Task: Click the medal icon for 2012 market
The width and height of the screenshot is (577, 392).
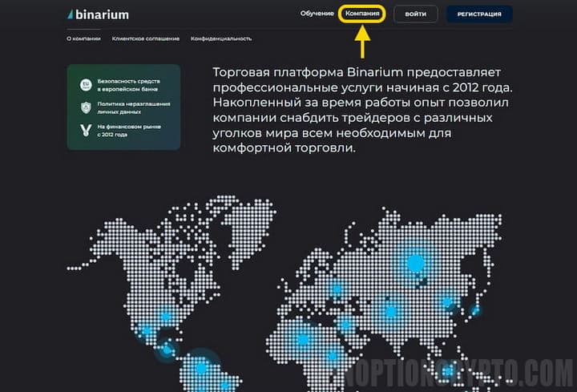Action: click(86, 131)
